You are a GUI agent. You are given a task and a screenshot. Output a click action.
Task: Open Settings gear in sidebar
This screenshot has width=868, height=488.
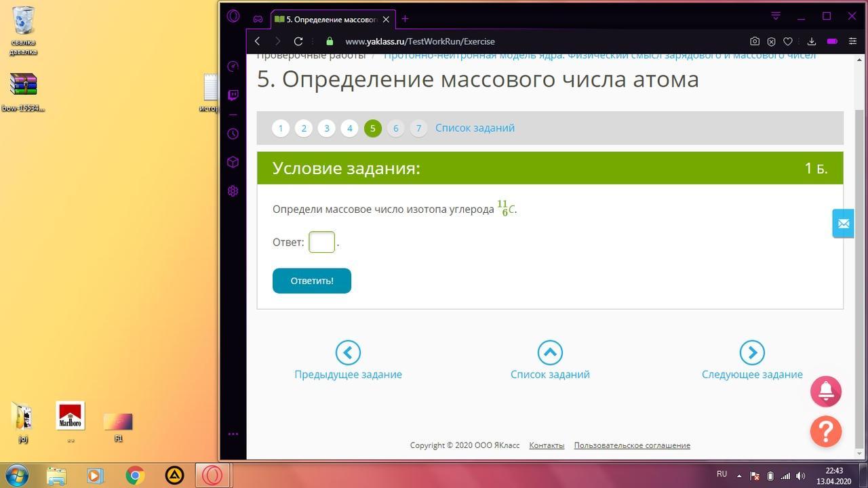pos(233,191)
